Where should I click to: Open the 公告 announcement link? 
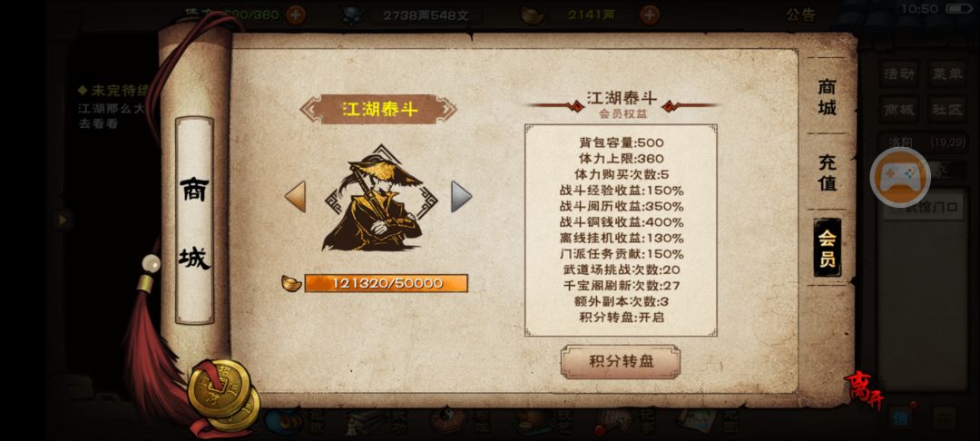click(x=801, y=15)
